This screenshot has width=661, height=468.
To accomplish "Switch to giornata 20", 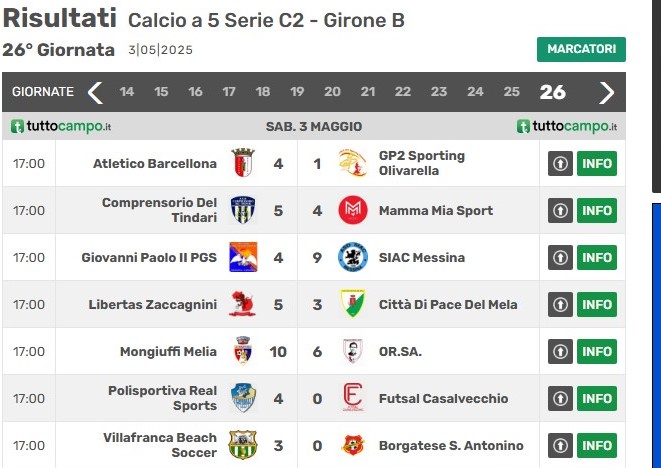I will [332, 91].
